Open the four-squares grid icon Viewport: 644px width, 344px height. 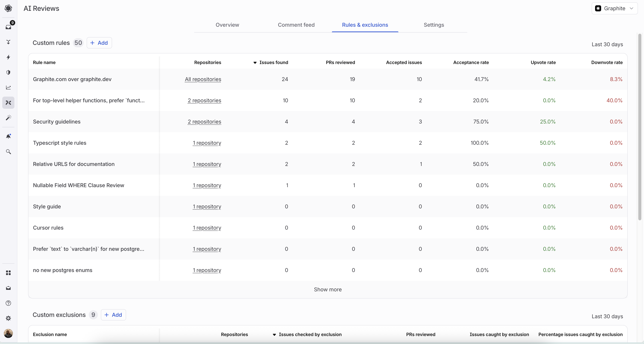(x=9, y=273)
